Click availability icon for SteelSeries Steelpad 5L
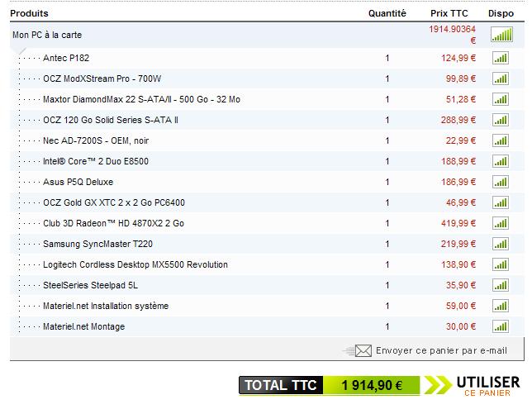This screenshot has width=532, height=409. pos(501,286)
